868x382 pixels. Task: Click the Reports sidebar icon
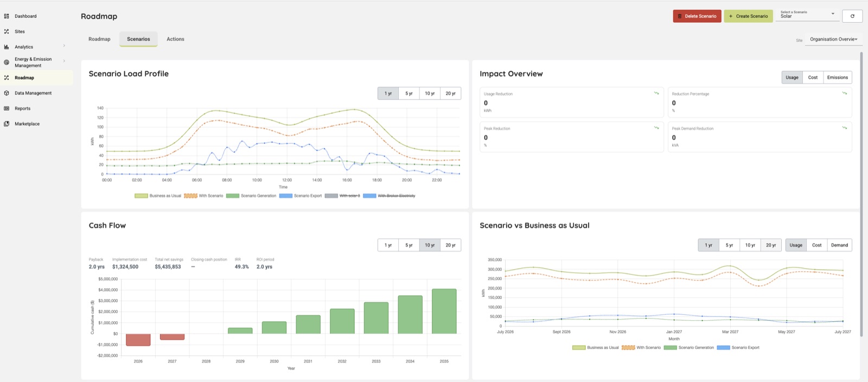tap(7, 109)
